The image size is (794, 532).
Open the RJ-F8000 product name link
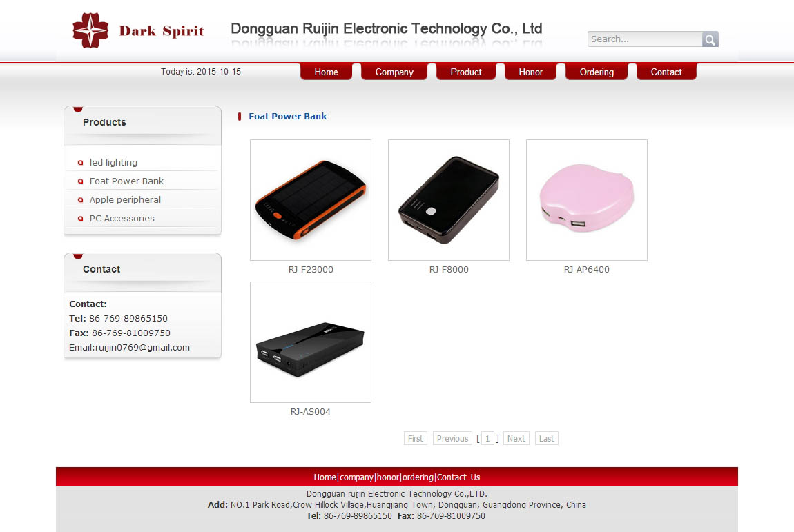pos(449,270)
